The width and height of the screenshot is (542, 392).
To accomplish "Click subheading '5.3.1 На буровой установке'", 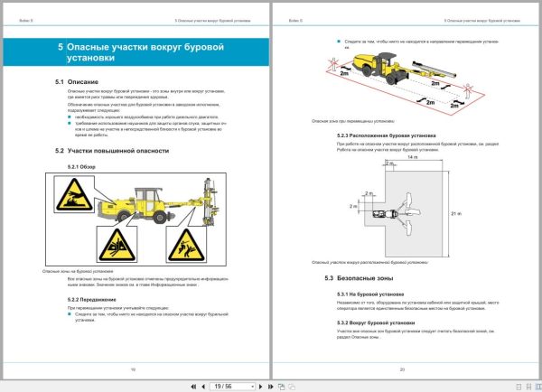I will coord(370,294).
